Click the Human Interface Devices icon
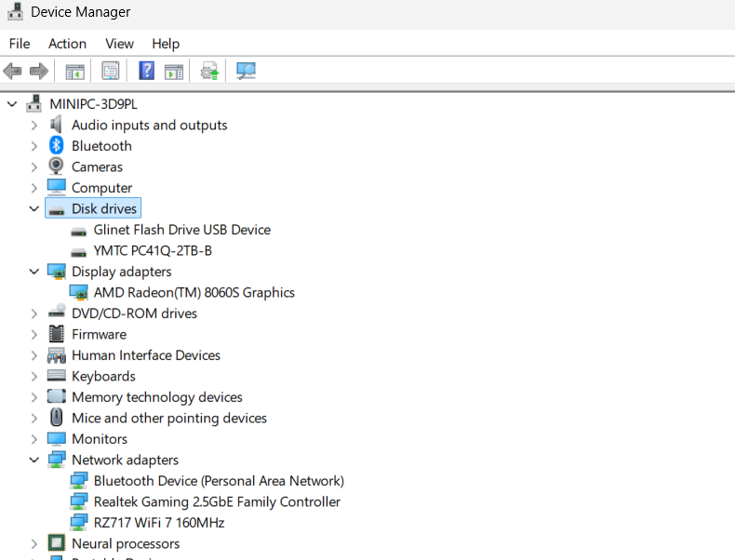This screenshot has height=560, width=735. (x=56, y=355)
